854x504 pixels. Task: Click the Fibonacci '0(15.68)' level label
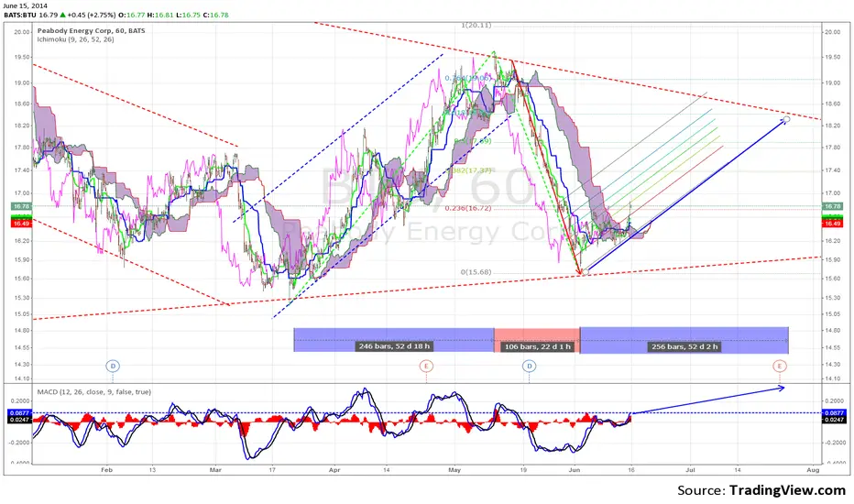click(476, 272)
